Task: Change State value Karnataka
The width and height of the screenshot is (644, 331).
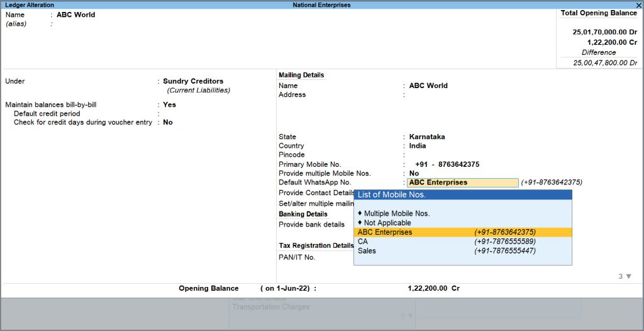Action: [x=427, y=137]
